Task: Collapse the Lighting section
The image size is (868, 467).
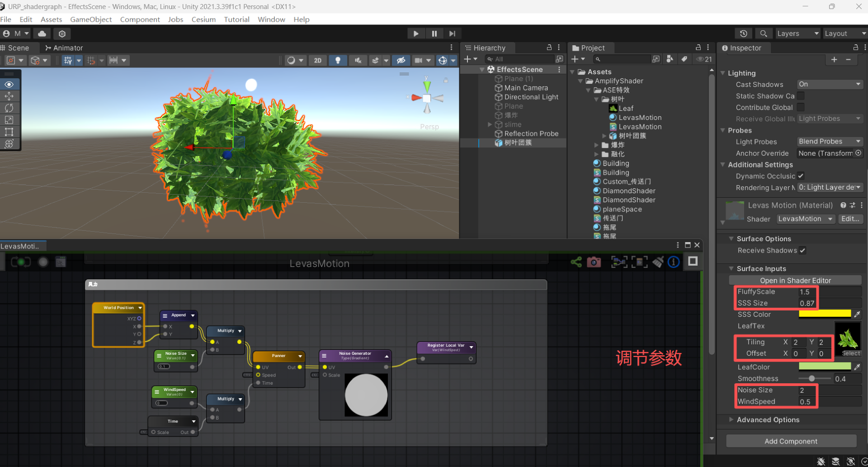Action: tap(722, 73)
